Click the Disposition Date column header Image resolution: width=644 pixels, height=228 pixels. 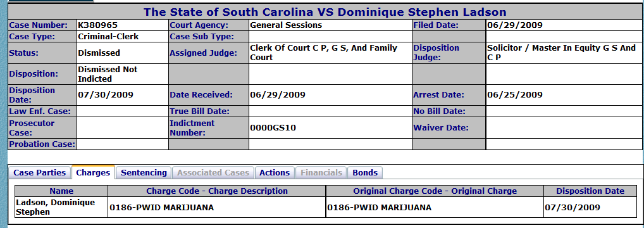[590, 191]
